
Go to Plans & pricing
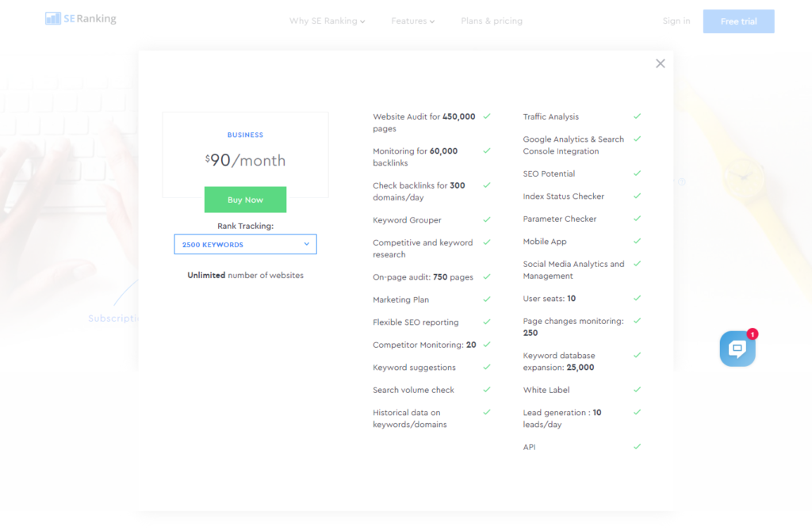pyautogui.click(x=492, y=21)
